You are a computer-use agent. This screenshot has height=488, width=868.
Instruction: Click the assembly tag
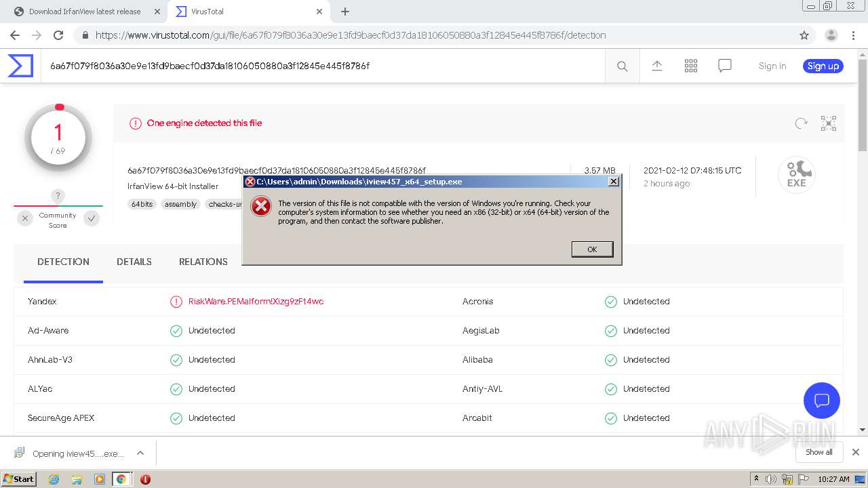pyautogui.click(x=181, y=204)
